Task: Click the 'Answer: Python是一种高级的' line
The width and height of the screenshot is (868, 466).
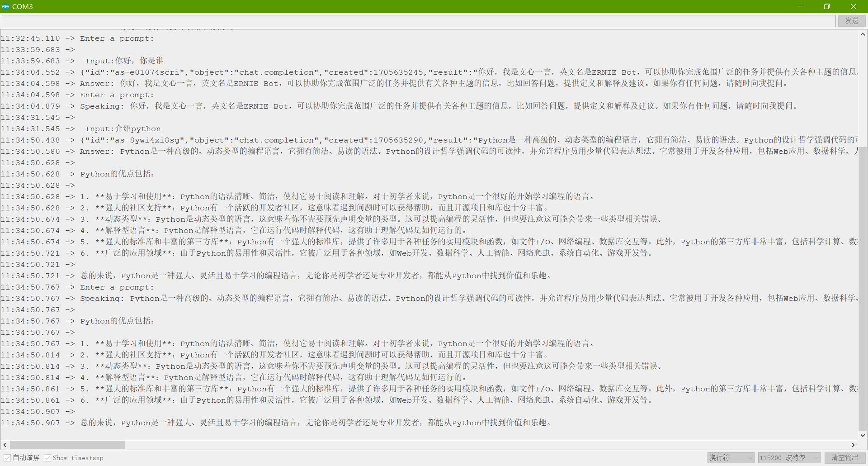Action: coord(429,152)
